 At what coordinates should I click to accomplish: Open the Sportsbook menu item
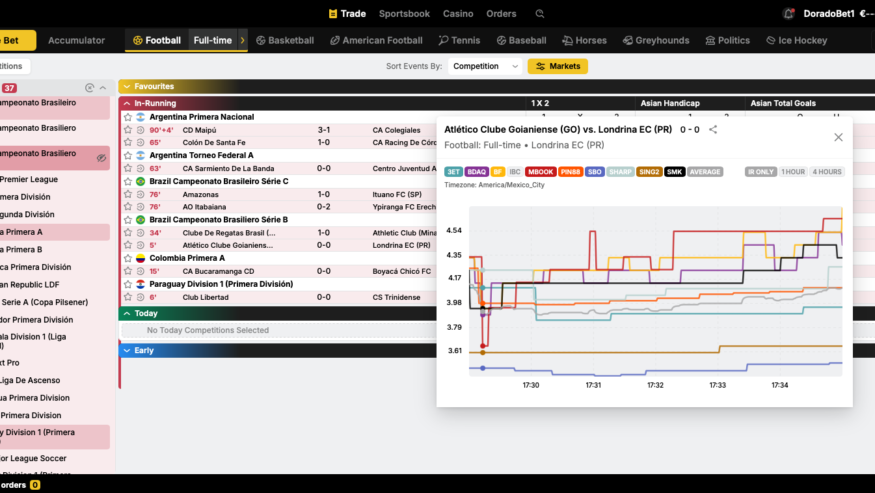click(404, 14)
